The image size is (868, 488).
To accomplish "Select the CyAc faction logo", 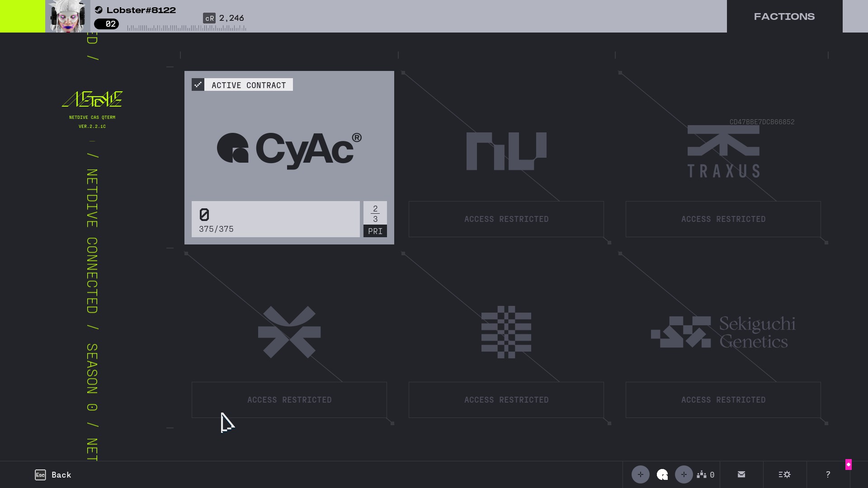I will point(289,150).
